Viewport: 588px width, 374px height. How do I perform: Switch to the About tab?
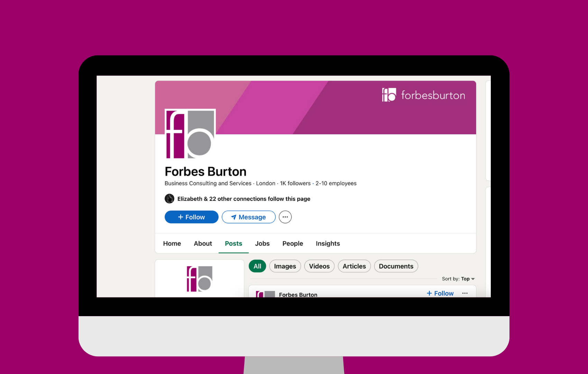tap(203, 243)
